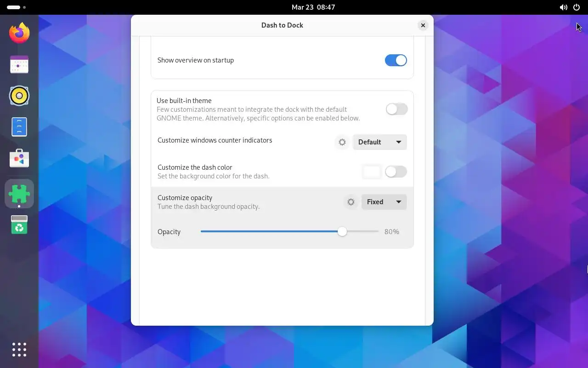
Task: Pick the dash background color swatch
Action: (372, 172)
